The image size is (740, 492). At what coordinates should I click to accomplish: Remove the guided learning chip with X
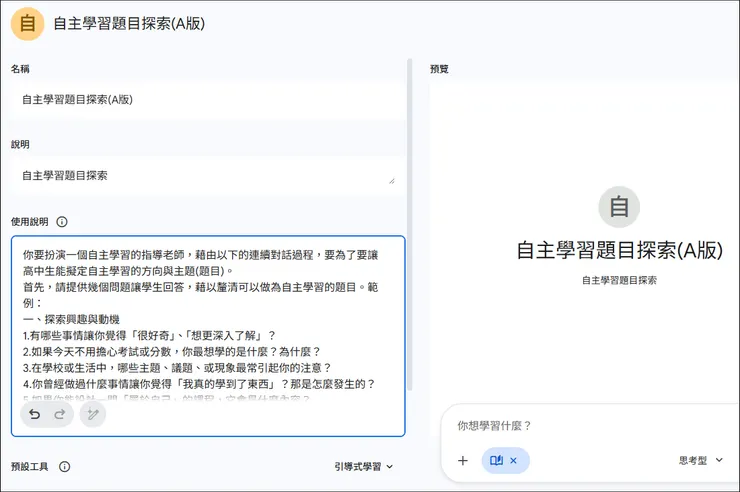[x=513, y=460]
